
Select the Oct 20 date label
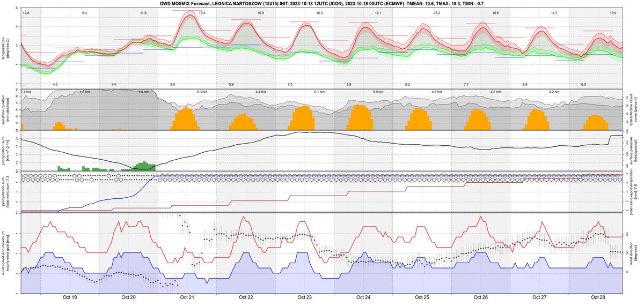click(x=128, y=297)
